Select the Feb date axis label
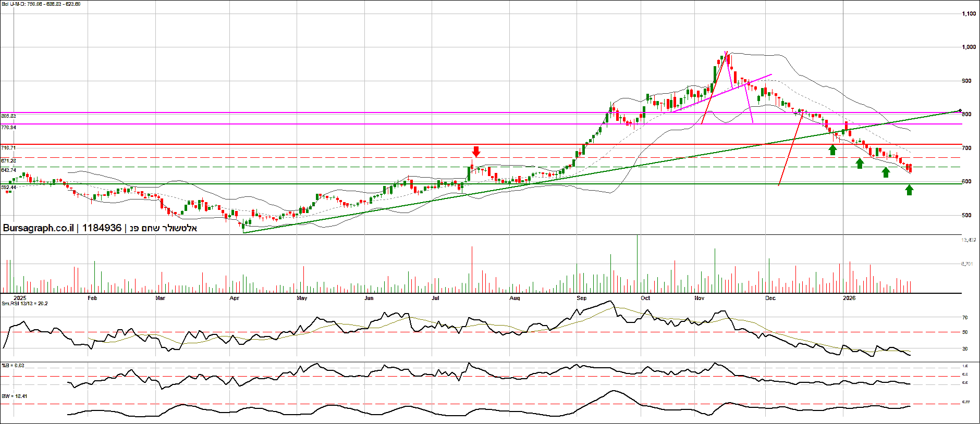The image size is (980, 424). click(92, 298)
